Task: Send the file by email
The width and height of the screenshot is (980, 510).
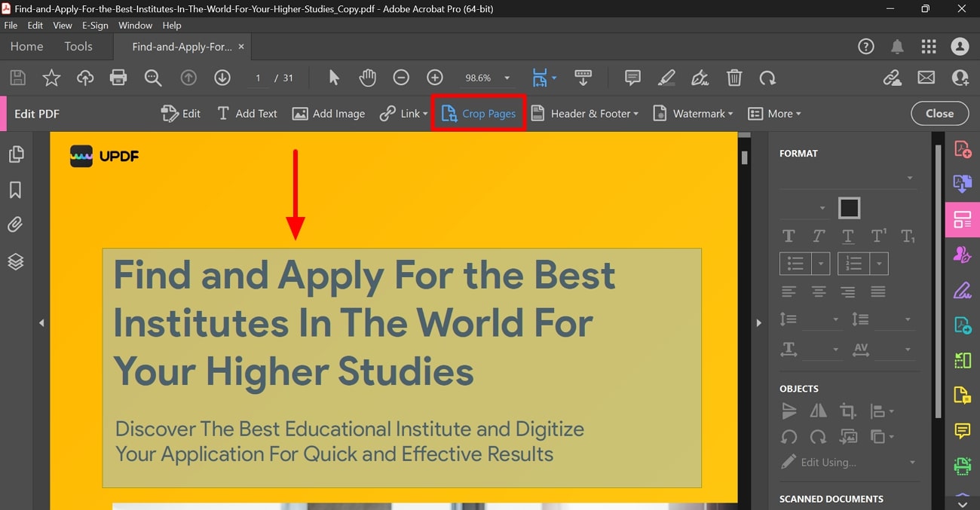Action: [926, 78]
